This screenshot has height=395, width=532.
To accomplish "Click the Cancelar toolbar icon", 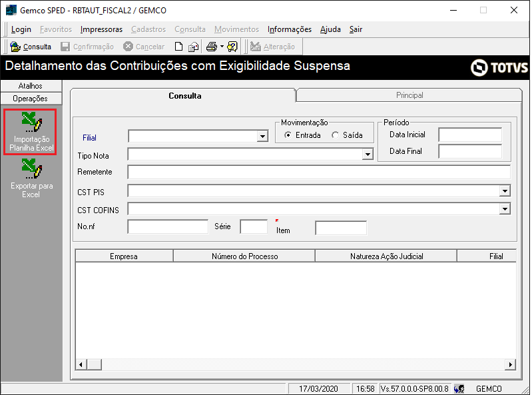I will click(x=128, y=47).
